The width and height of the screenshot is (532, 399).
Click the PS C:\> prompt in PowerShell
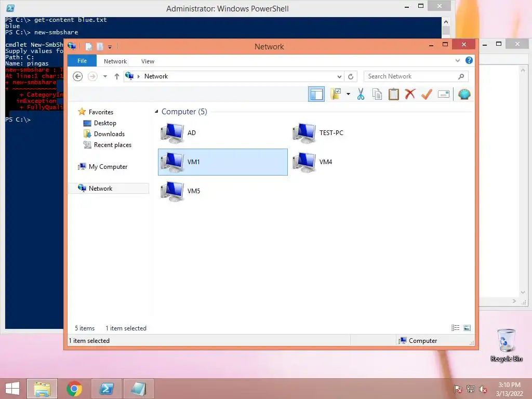[x=18, y=119]
